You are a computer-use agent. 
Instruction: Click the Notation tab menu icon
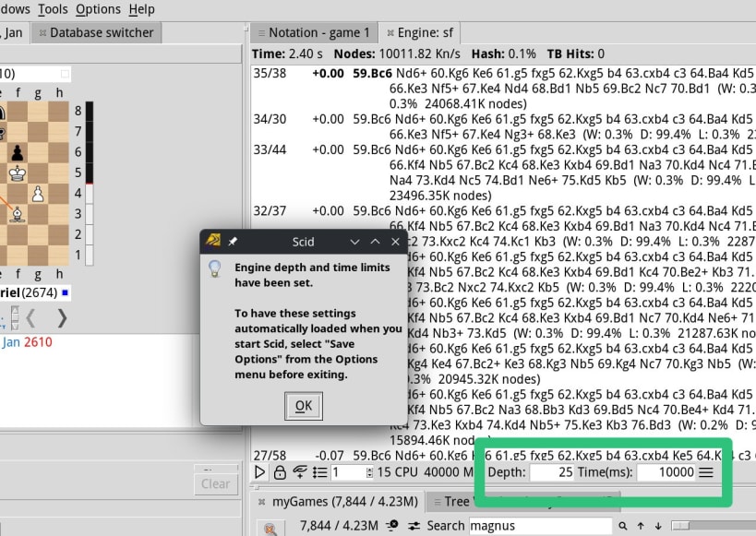tap(261, 33)
